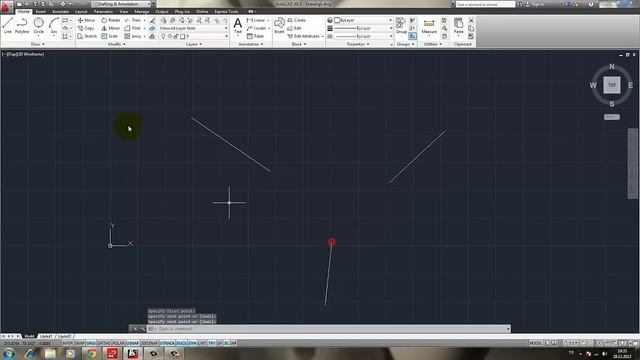Image resolution: width=640 pixels, height=360 pixels.
Task: Click the keyword search box
Action: (485, 4)
